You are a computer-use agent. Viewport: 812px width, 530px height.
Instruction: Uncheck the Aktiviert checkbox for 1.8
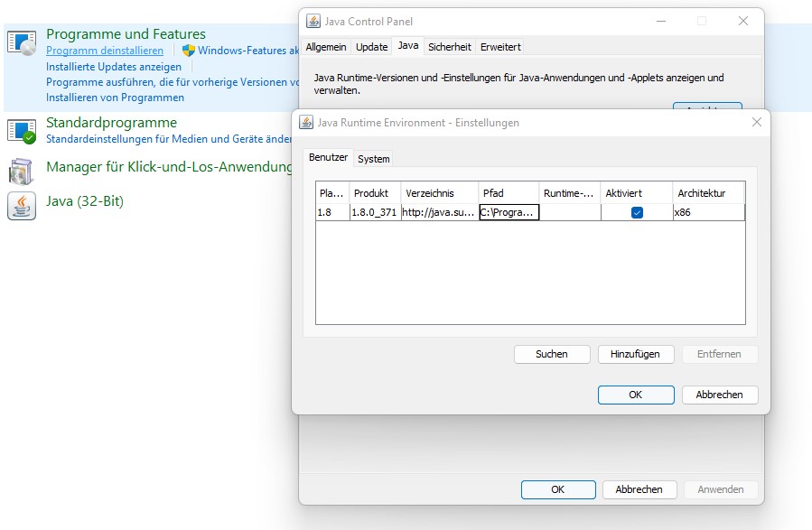[637, 212]
